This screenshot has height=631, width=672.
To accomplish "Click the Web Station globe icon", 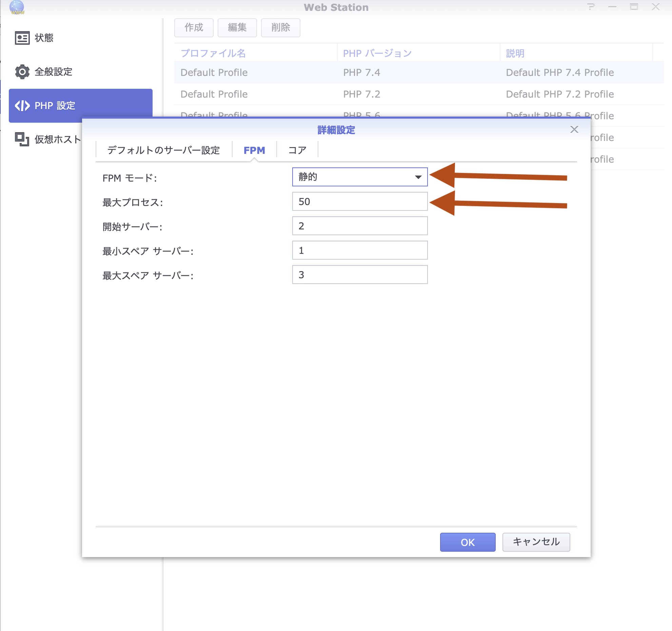I will point(17,7).
